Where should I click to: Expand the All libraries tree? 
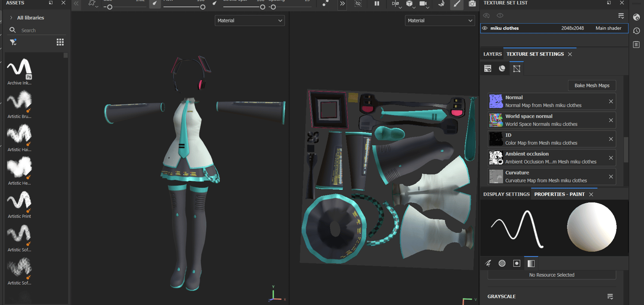[x=11, y=18]
